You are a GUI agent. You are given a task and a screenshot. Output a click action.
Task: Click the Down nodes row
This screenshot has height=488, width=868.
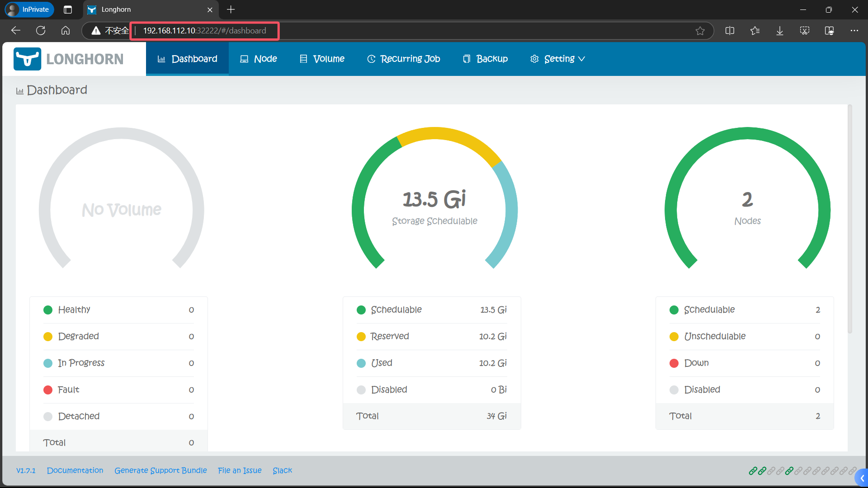745,363
